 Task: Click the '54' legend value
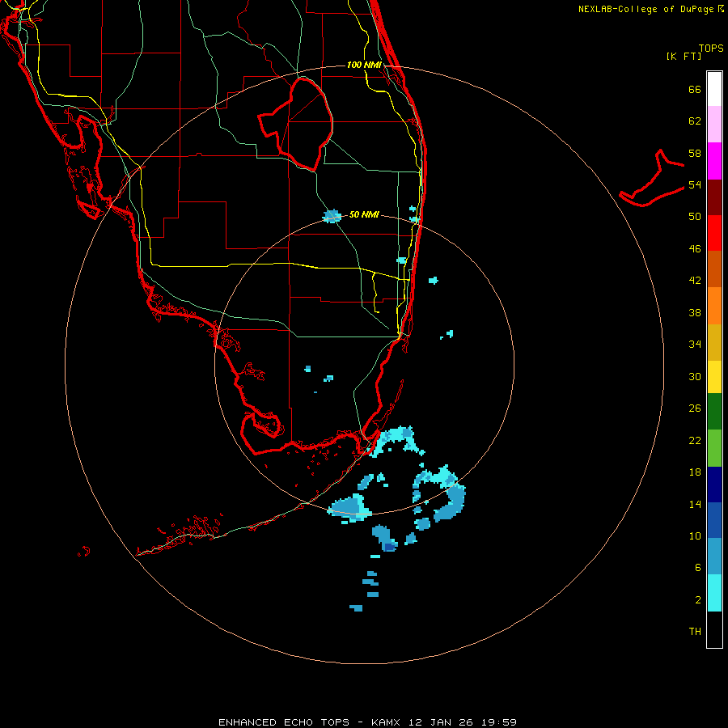coord(695,184)
